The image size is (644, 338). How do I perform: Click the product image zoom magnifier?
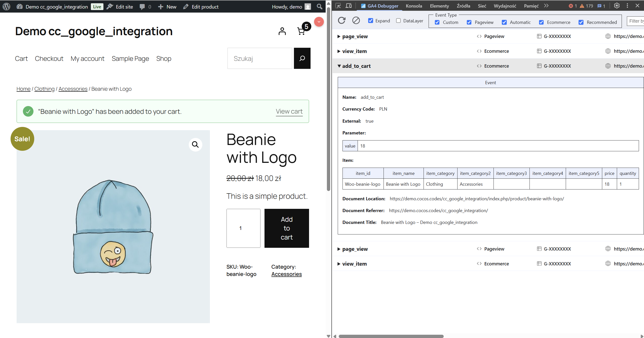click(195, 144)
